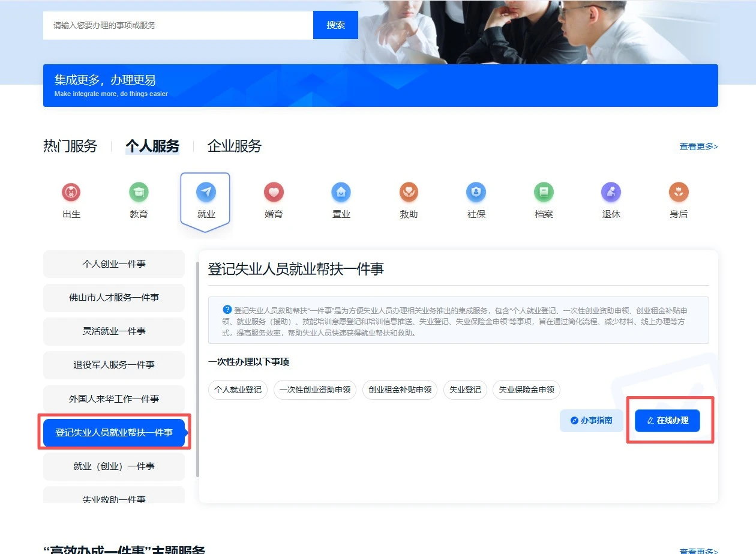Switch to the 热门服务 tab
This screenshot has width=756, height=554.
70,146
